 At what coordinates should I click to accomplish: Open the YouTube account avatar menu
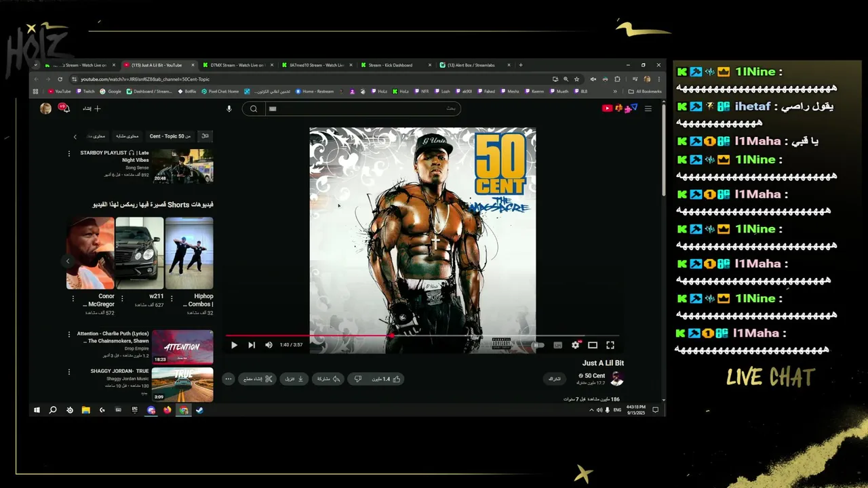[x=45, y=108]
